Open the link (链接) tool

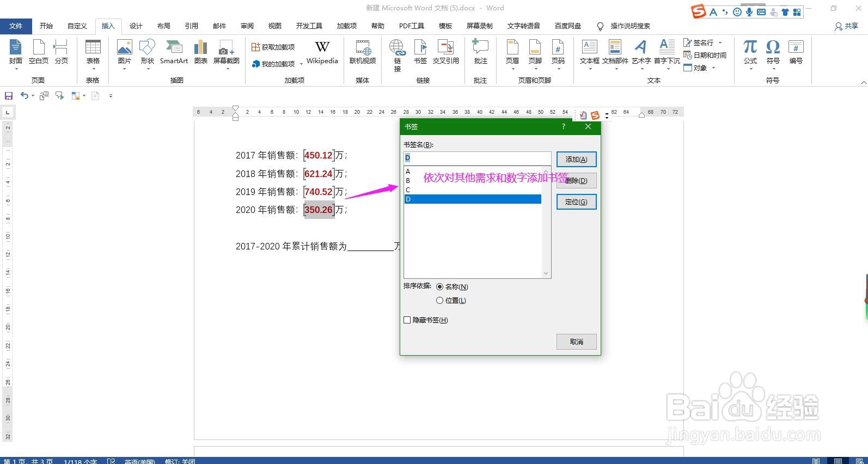coord(398,56)
